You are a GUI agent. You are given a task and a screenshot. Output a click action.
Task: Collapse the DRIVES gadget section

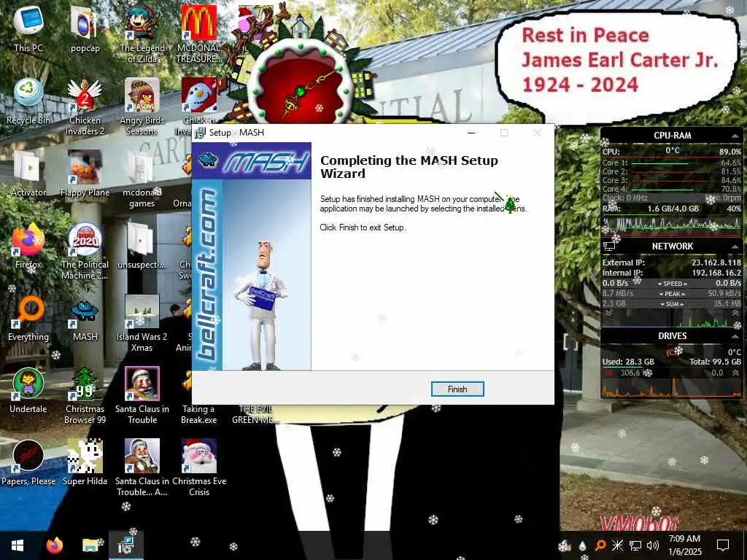tap(735, 336)
